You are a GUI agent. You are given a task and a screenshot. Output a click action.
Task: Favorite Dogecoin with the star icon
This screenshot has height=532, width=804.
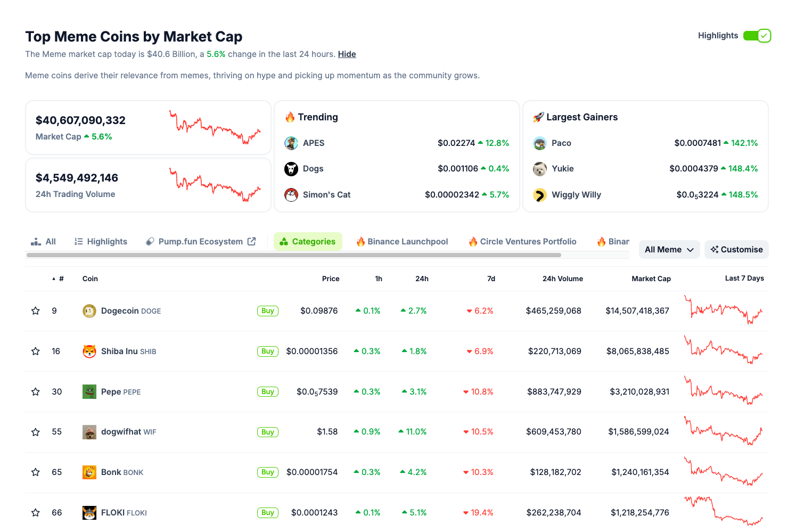click(x=36, y=311)
